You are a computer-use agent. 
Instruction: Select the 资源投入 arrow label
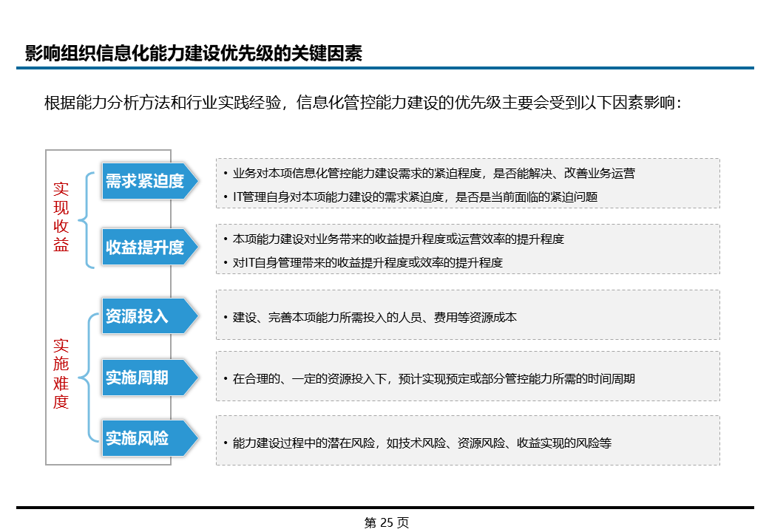pos(149,316)
